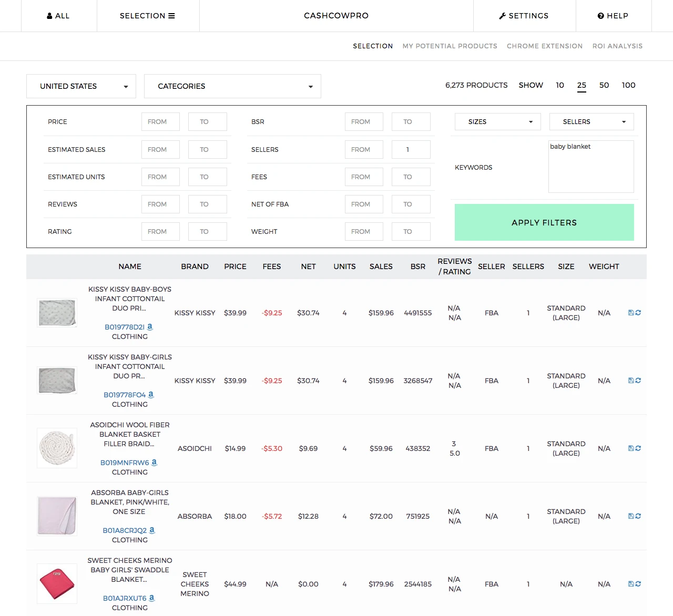This screenshot has height=616, width=673.
Task: Refresh the Asoidchi product row
Action: (638, 448)
